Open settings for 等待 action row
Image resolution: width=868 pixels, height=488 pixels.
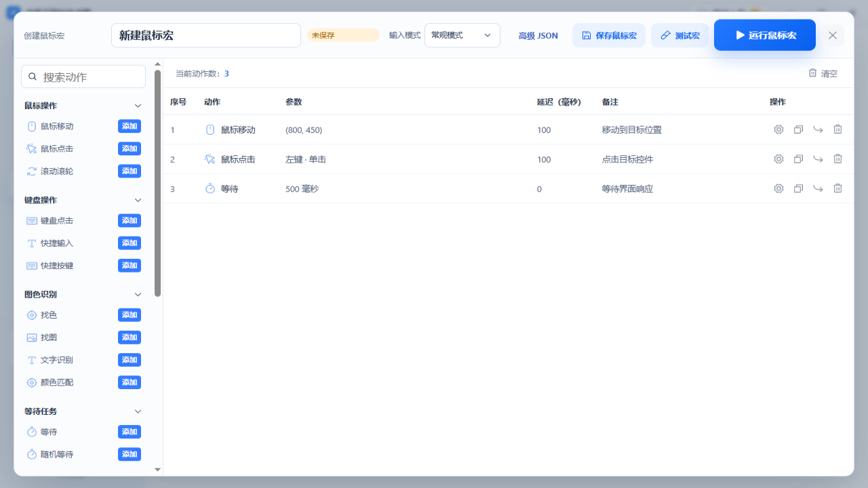[x=778, y=188]
